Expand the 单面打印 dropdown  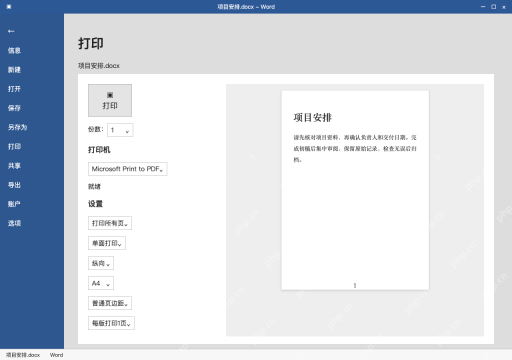107,243
